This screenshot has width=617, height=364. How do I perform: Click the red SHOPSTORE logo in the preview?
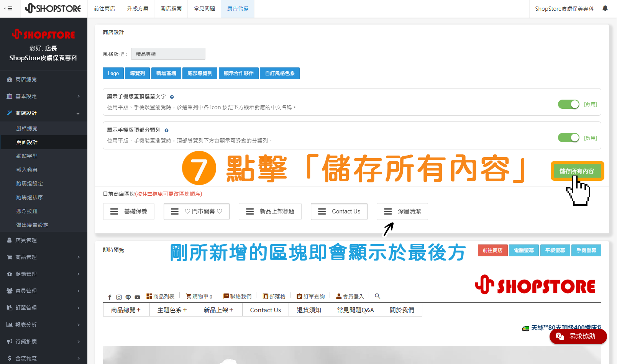pyautogui.click(x=535, y=285)
